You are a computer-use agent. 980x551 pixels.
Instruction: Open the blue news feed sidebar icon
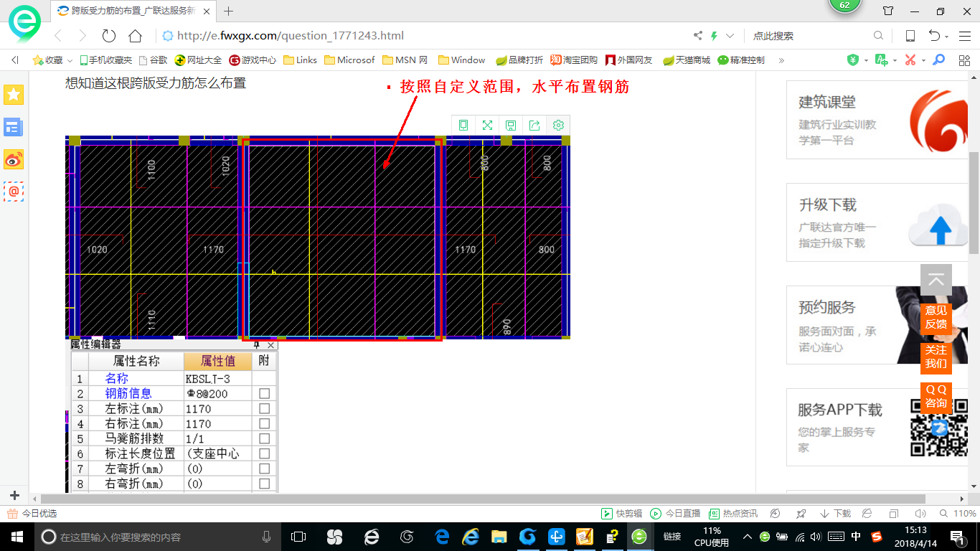[14, 127]
